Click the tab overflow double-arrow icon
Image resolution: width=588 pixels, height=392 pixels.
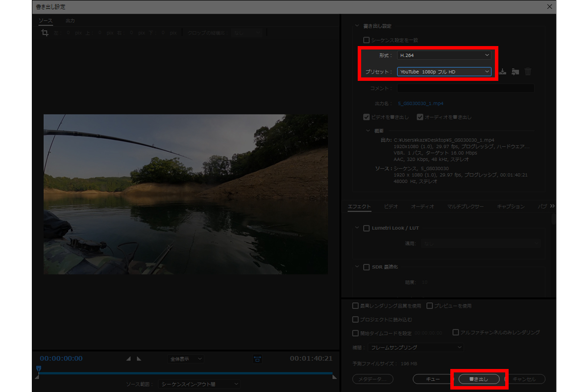552,206
